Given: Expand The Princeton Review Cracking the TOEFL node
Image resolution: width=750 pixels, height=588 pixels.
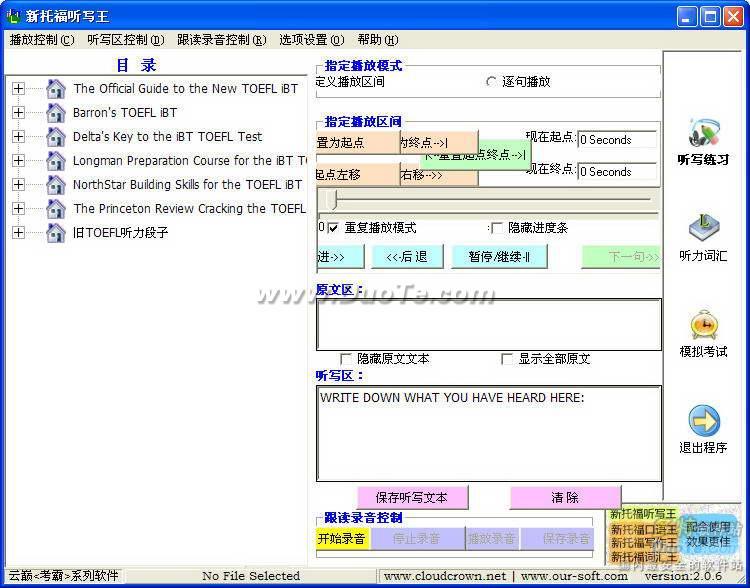Looking at the screenshot, I should pos(18,208).
